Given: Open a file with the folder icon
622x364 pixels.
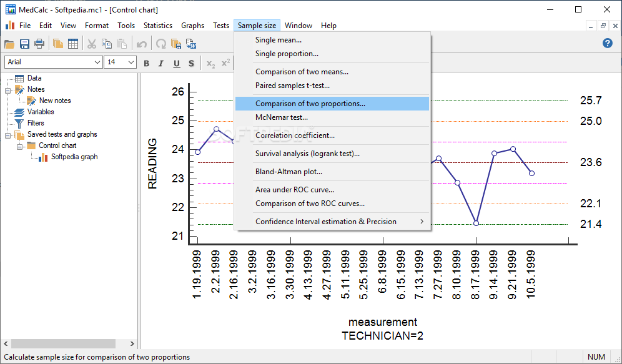Looking at the screenshot, I should pos(9,44).
